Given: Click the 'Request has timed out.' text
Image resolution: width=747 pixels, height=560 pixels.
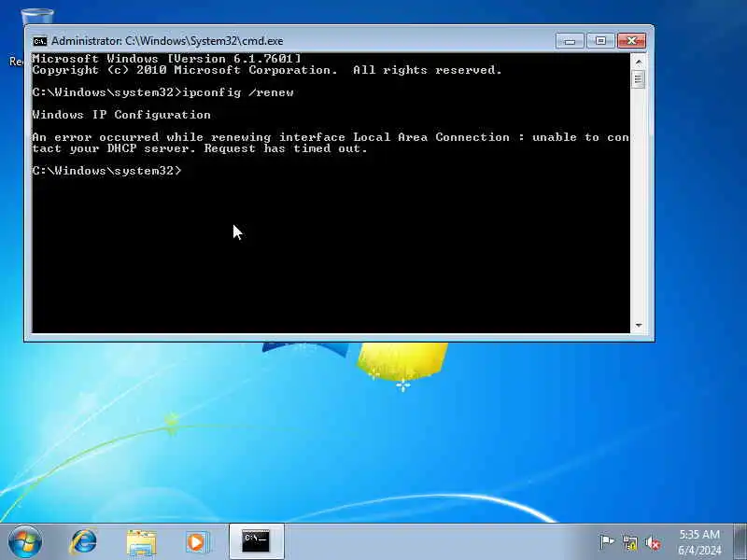Looking at the screenshot, I should (x=286, y=148).
